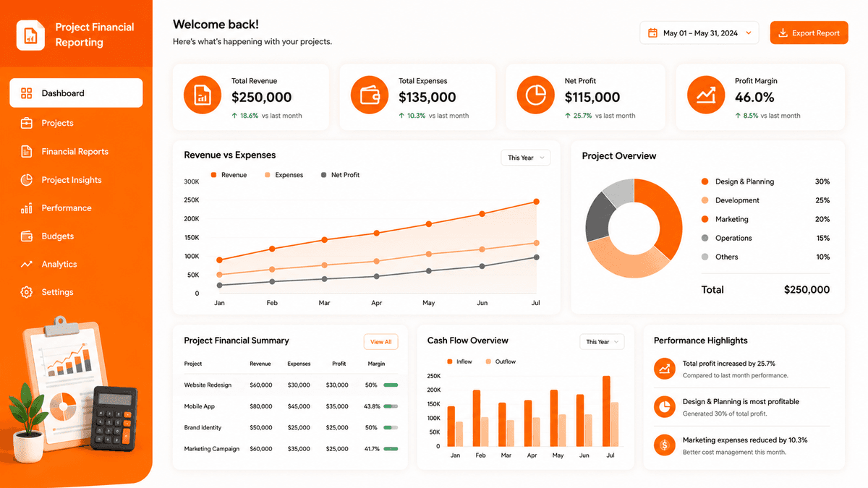868x488 pixels.
Task: Click the Operations legend gray dot
Action: 705,238
